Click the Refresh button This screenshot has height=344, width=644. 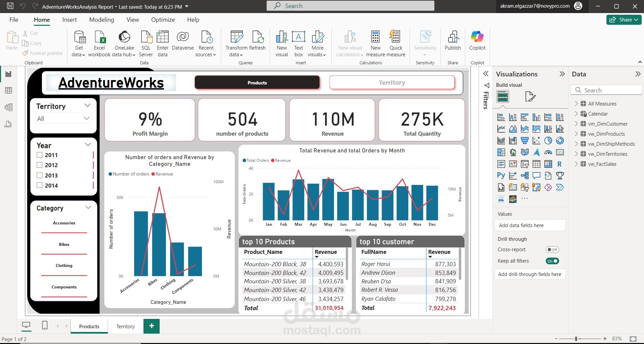pos(258,41)
